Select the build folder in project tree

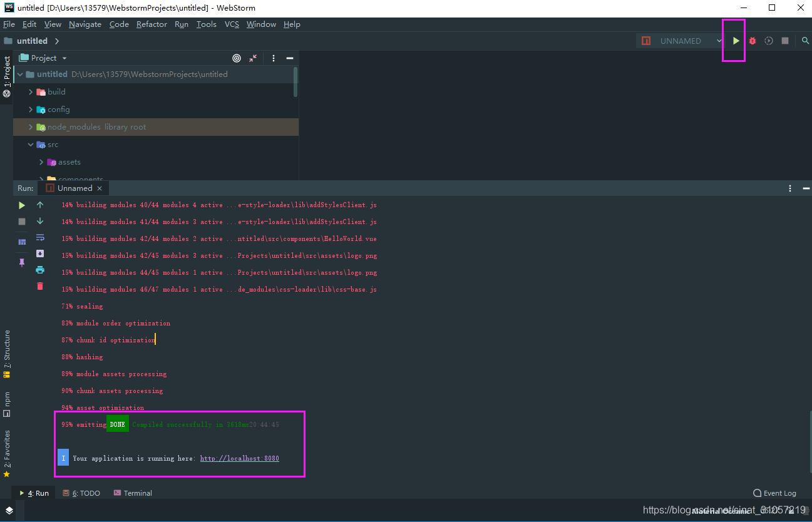point(156,92)
